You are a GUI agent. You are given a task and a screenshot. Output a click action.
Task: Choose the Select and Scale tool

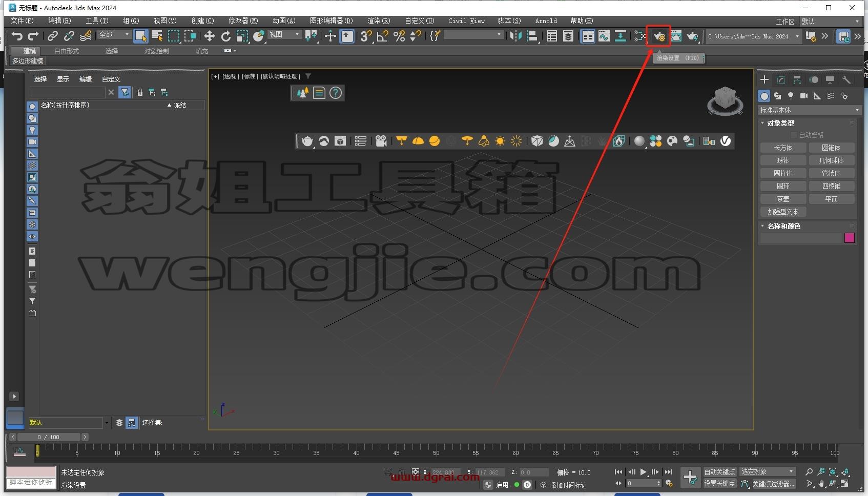pyautogui.click(x=242, y=36)
